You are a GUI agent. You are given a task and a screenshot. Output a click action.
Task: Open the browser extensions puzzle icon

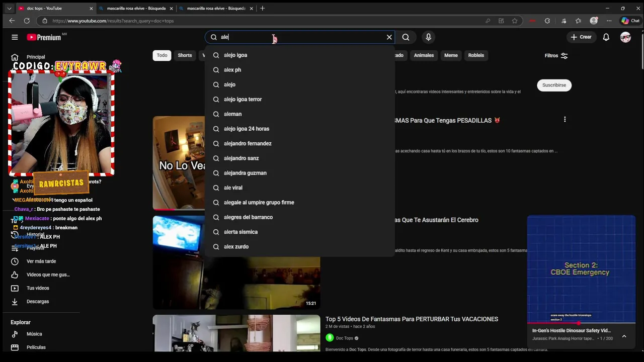[547, 21]
